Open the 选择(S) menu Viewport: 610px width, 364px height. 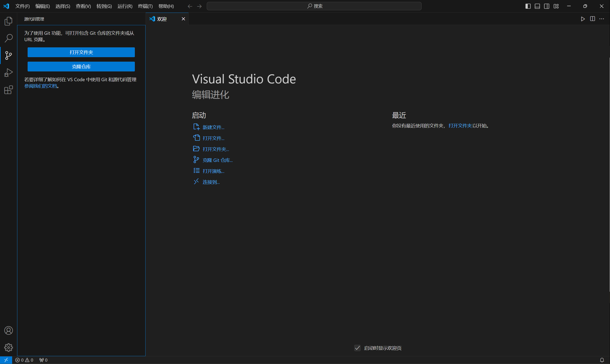63,6
